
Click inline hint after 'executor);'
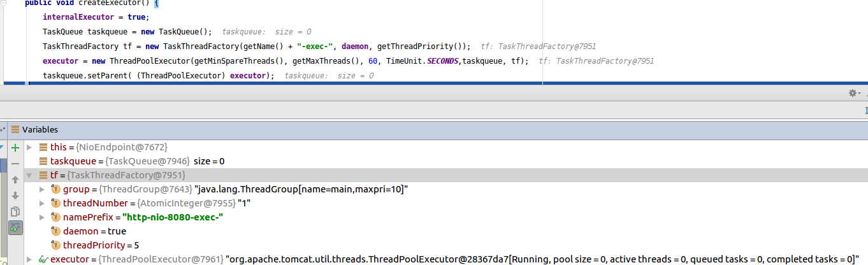329,76
